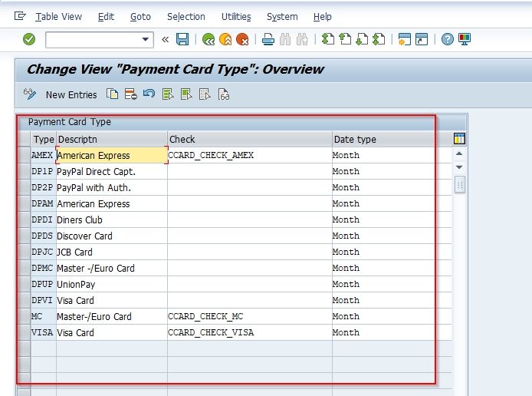Viewport: 532px width, 396px height.
Task: Open the Goto menu
Action: (140, 17)
